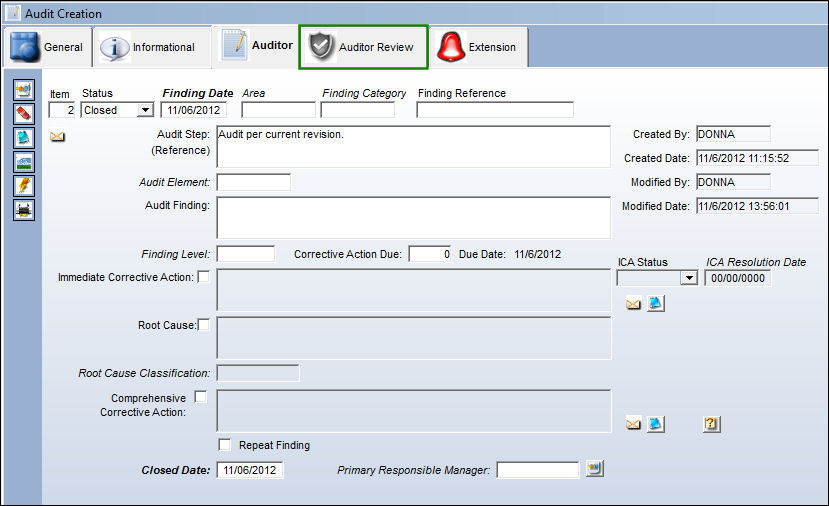Click the Modified By field showing DONNA
Image resolution: width=829 pixels, height=506 pixels.
[x=733, y=182]
